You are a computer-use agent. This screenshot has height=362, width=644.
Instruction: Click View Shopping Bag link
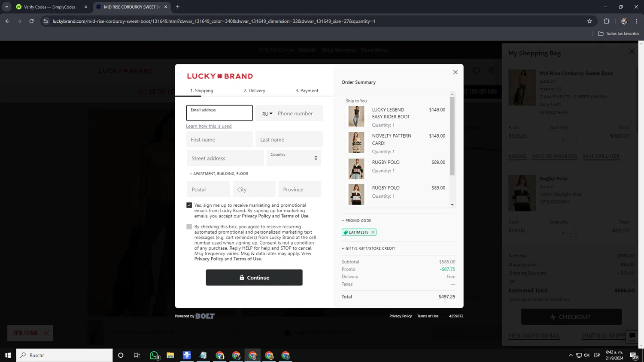534,335
